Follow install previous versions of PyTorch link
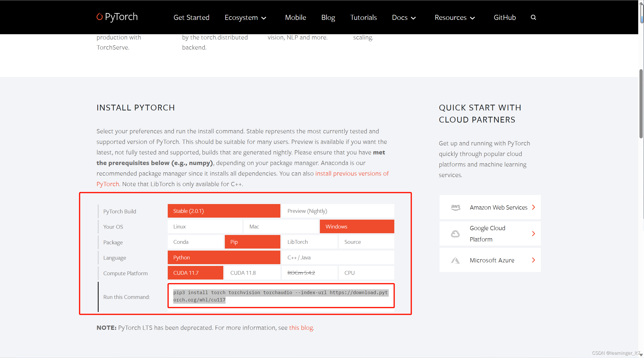The image size is (644, 358). pos(352,173)
